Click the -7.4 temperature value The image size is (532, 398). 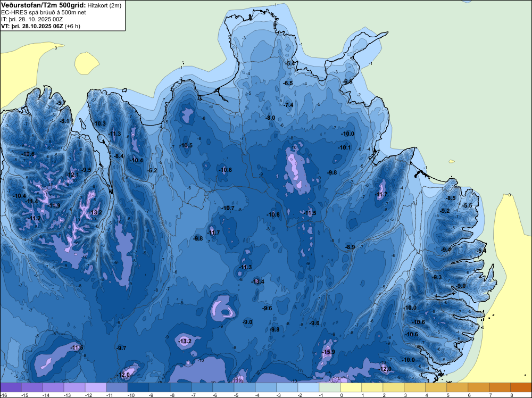tap(288, 105)
